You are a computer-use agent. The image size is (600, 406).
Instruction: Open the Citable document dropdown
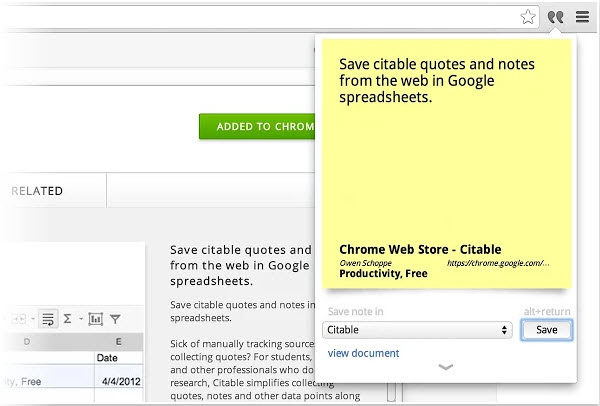[417, 330]
